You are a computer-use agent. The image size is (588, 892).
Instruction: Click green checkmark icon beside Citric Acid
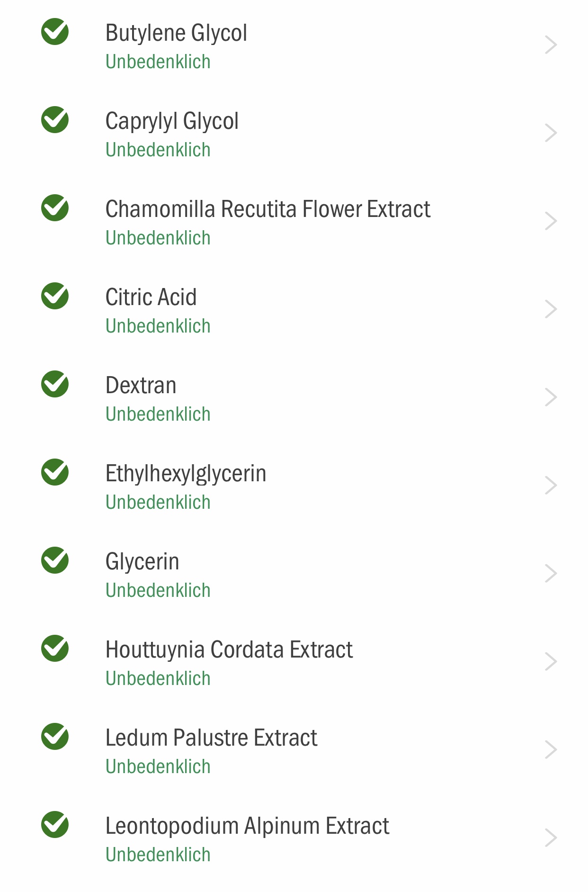click(x=55, y=296)
